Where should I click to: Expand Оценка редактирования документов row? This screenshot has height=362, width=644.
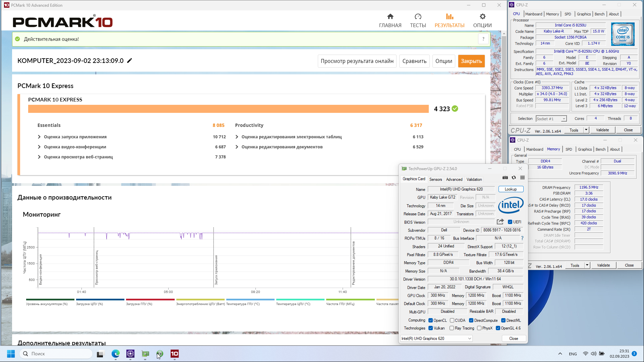[237, 147]
